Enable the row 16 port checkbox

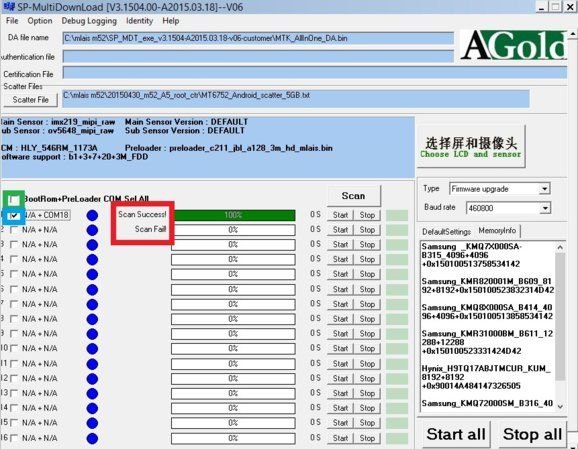[14, 438]
